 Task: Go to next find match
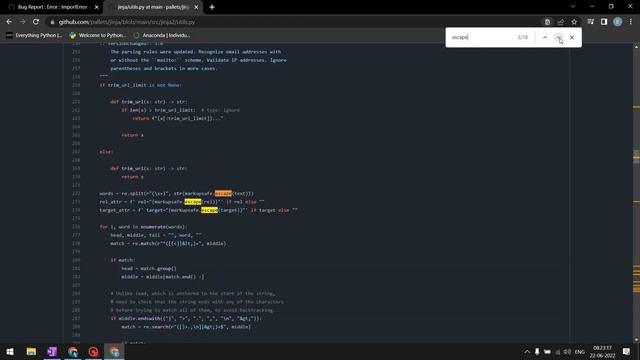click(x=558, y=37)
